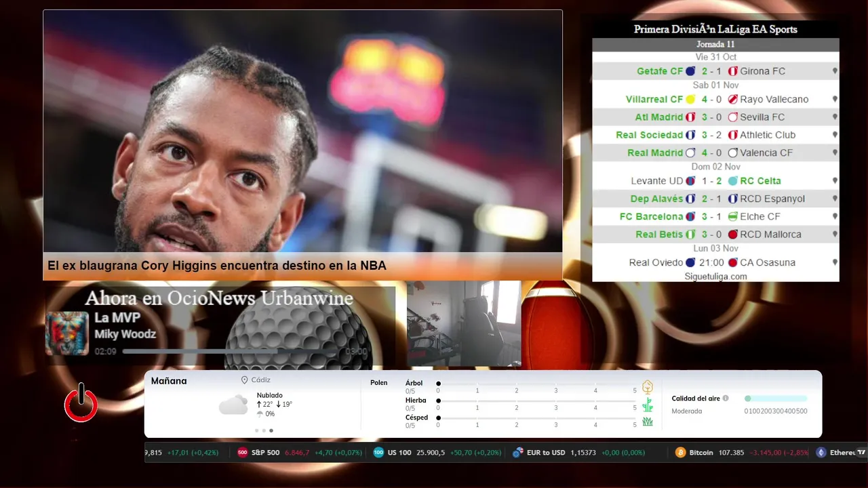Screen dimensions: 868x488
Task: Click the Levante UD 1 - 2 score
Action: tap(712, 181)
